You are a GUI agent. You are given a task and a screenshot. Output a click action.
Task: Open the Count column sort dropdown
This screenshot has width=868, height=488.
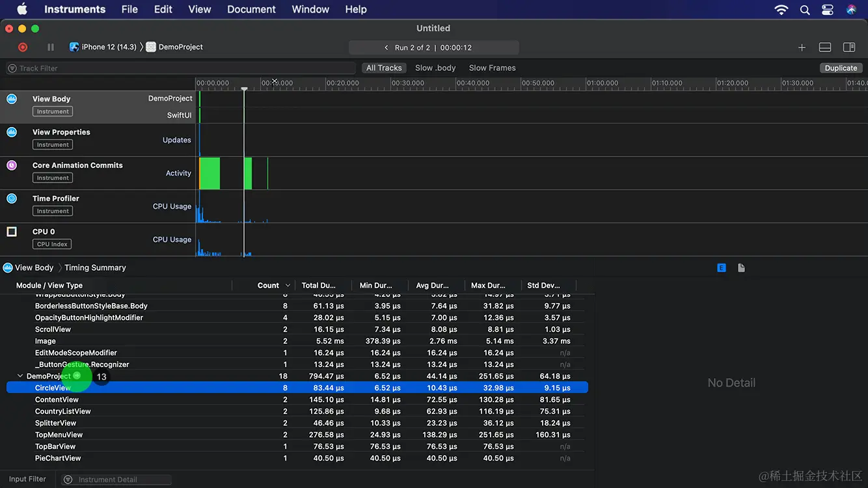pos(288,286)
